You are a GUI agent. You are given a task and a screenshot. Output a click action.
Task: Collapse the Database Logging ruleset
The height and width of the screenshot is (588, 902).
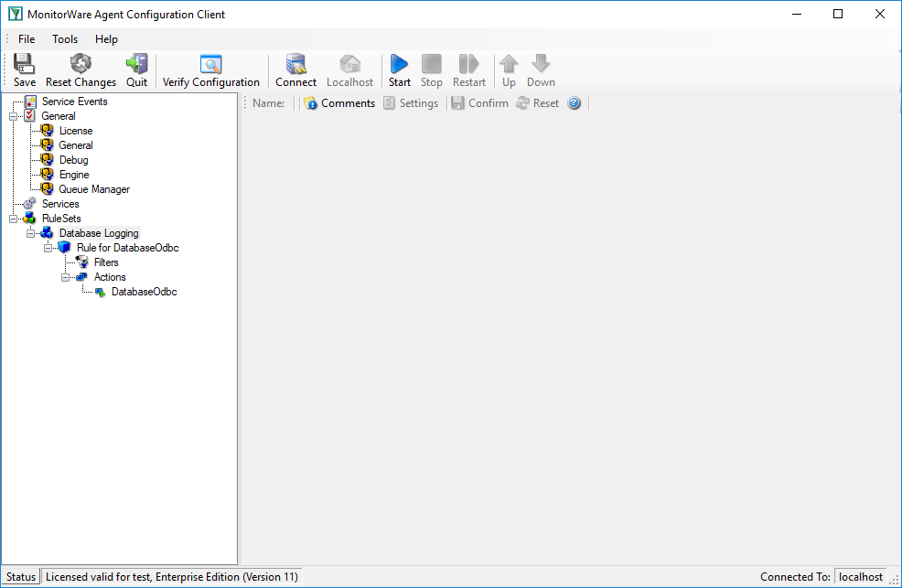(x=30, y=233)
